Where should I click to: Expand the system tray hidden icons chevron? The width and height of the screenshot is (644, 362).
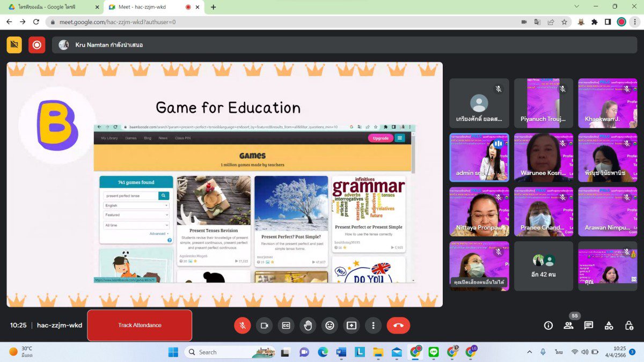point(530,352)
